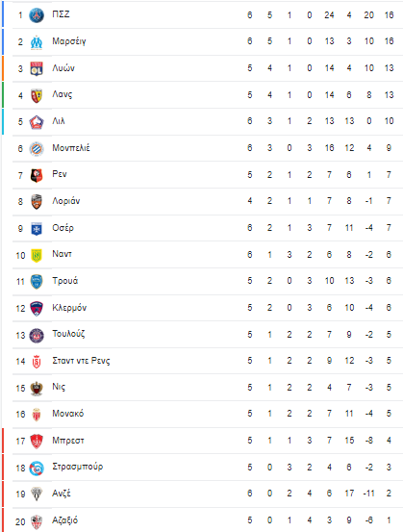Select the Νις team name
Image resolution: width=403 pixels, height=532 pixels.
[59, 387]
